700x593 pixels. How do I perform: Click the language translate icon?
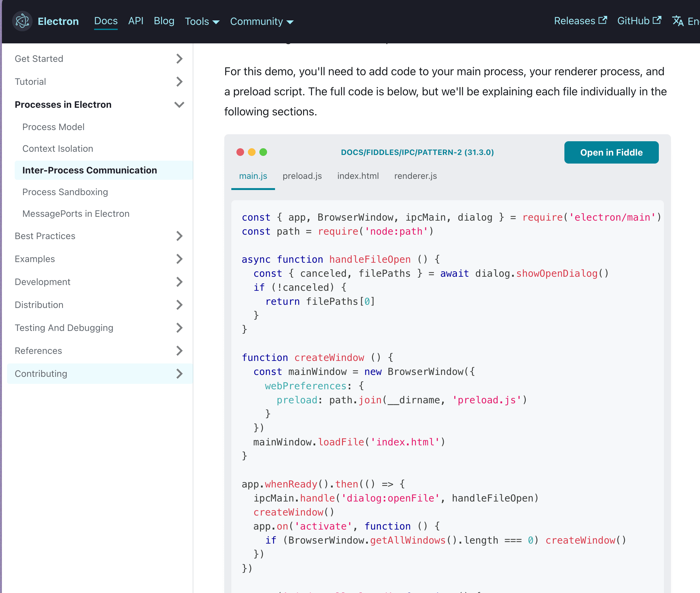tap(677, 21)
